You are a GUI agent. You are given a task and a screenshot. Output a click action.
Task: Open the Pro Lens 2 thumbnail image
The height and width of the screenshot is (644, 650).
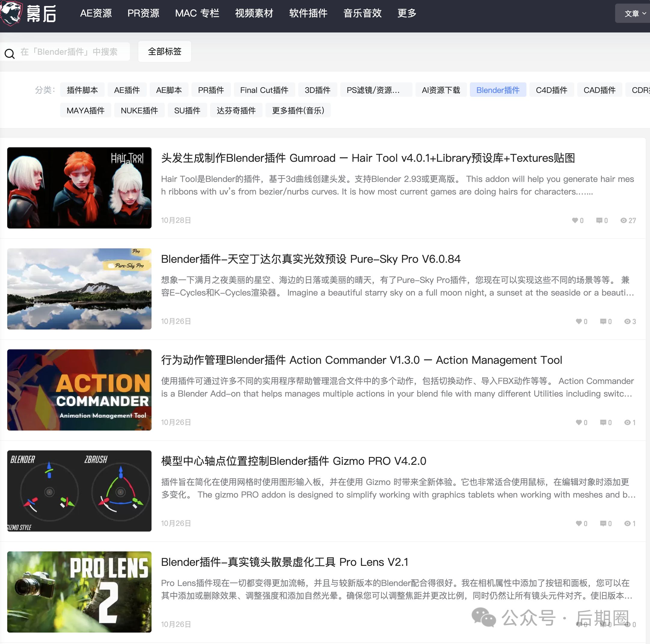(79, 591)
